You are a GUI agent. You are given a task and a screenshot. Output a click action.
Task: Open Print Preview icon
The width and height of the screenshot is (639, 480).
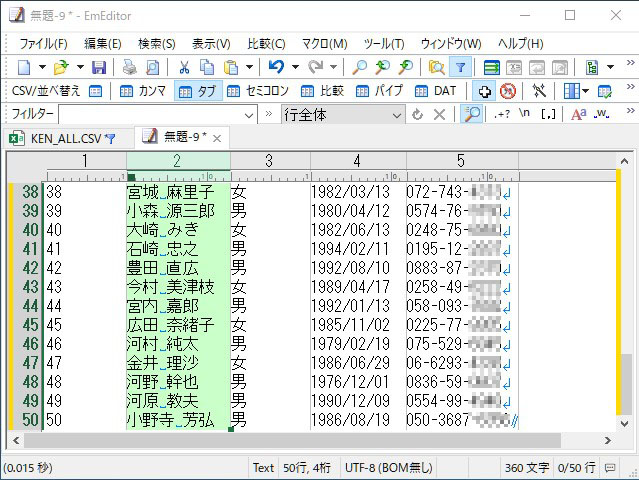(x=152, y=67)
